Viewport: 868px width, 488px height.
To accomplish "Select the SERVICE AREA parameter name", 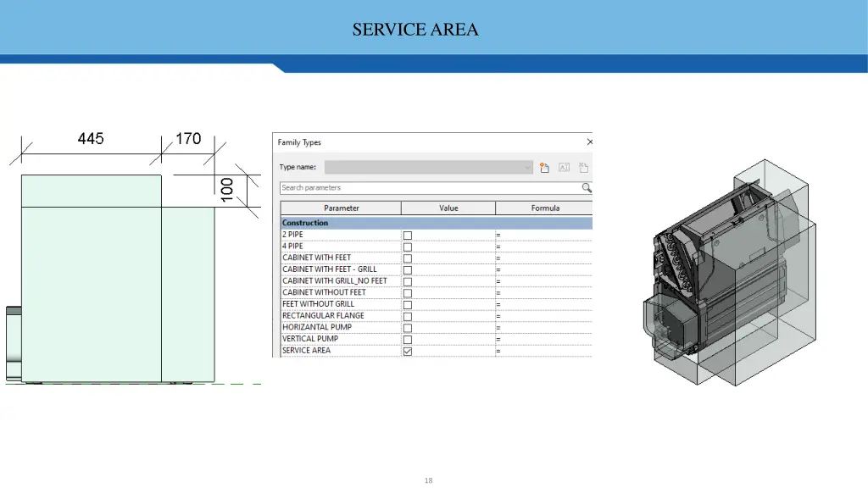I will point(306,351).
